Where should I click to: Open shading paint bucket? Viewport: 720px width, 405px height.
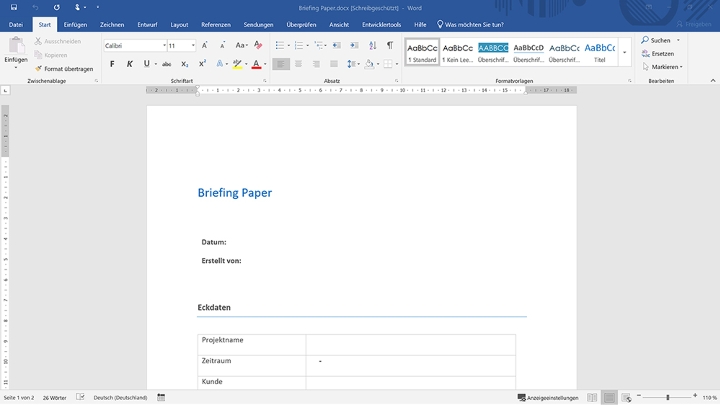369,64
